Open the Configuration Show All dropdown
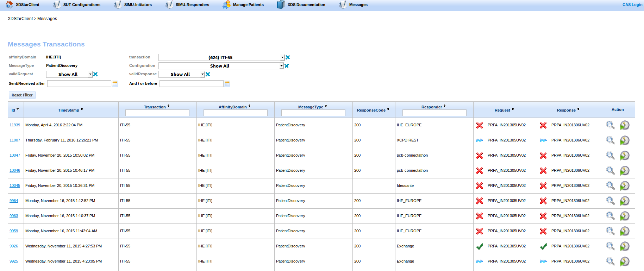Screen dimensions: 644x271 (221, 66)
